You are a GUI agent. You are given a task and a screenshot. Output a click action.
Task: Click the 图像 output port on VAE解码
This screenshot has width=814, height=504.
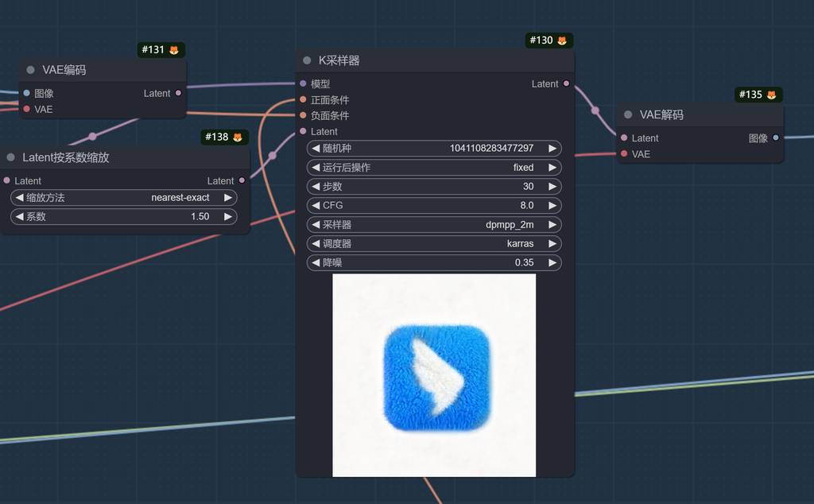[x=776, y=138]
